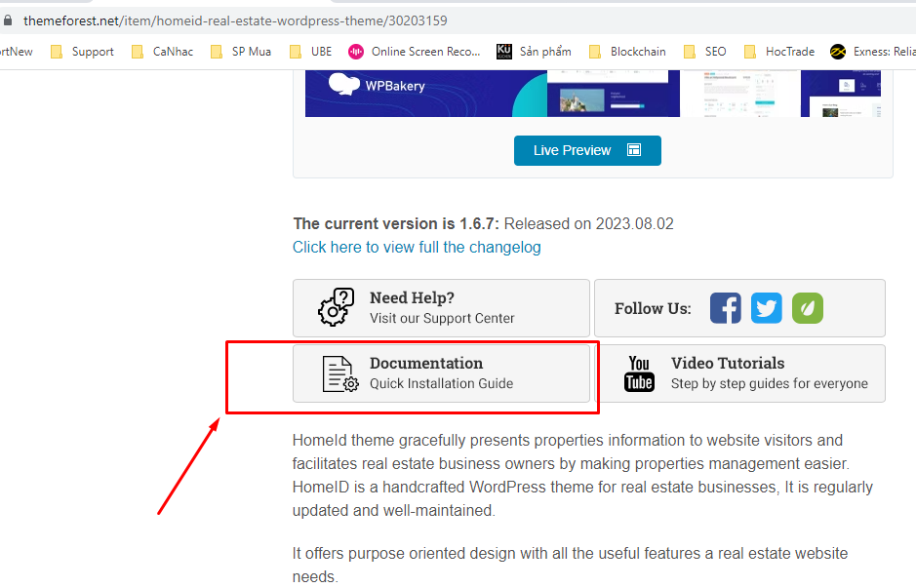Open the Blockchain bookmark folder
The height and width of the screenshot is (588, 916).
[x=627, y=52]
